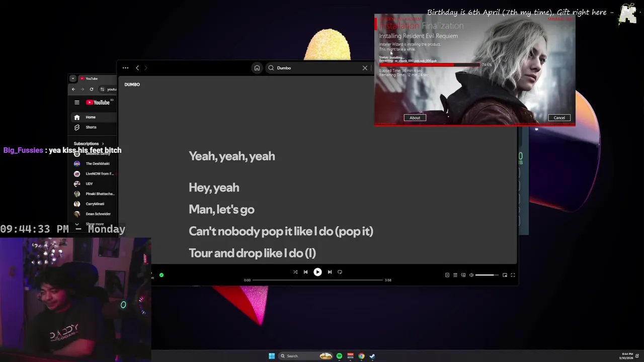Adjust the Spotify volume slider
Image resolution: width=644 pixels, height=362 pixels.
tap(488, 275)
